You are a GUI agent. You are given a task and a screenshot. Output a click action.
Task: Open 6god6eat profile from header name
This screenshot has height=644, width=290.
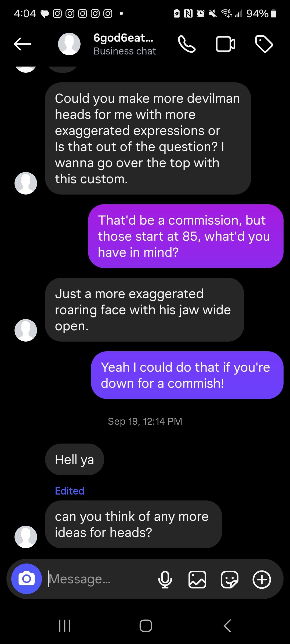pyautogui.click(x=123, y=38)
